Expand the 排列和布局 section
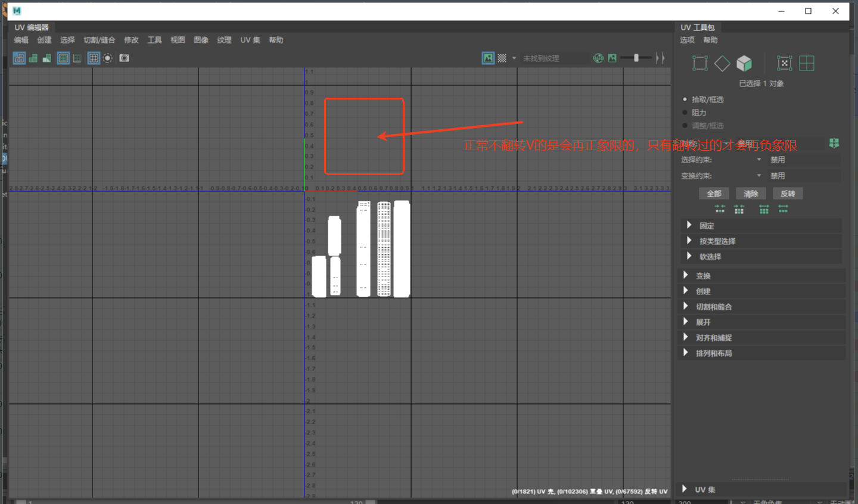Viewport: 858px width, 504px height. pyautogui.click(x=714, y=353)
